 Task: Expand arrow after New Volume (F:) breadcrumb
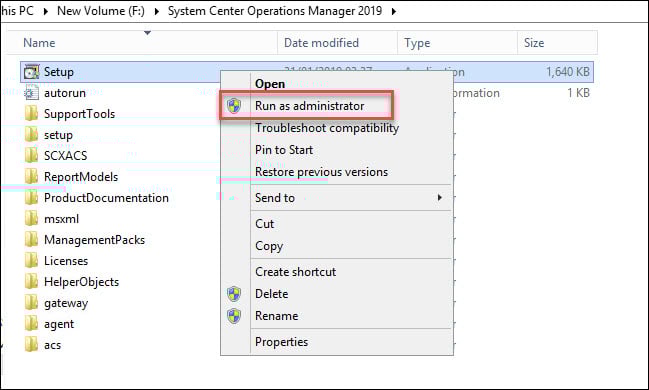(x=156, y=11)
